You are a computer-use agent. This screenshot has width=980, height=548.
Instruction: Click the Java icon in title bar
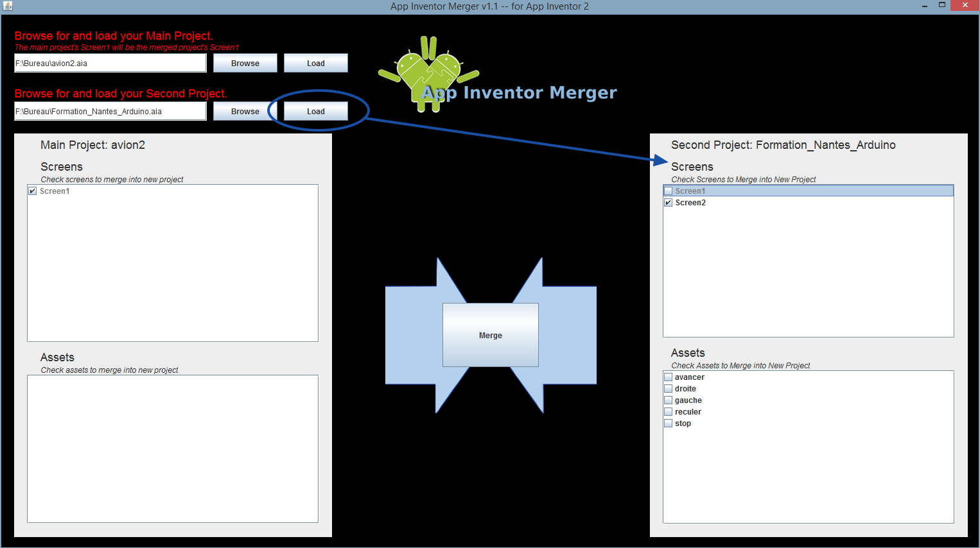8,6
